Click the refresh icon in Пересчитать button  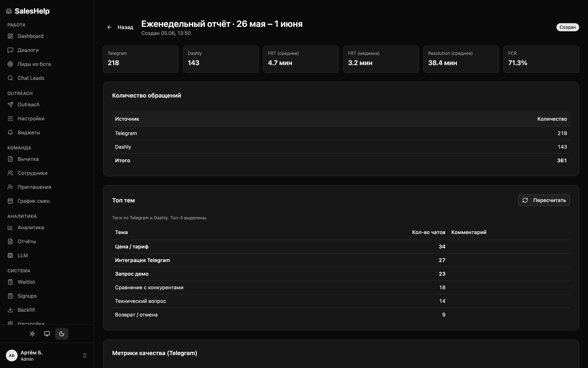point(525,200)
